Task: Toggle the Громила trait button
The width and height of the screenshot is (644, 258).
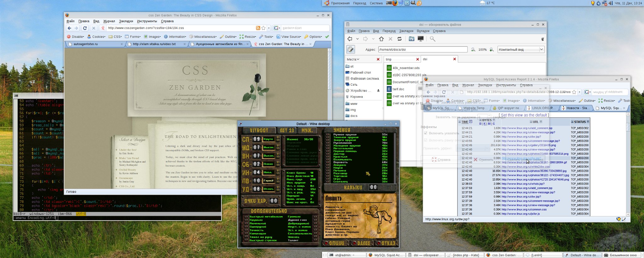Action: [x=315, y=217]
